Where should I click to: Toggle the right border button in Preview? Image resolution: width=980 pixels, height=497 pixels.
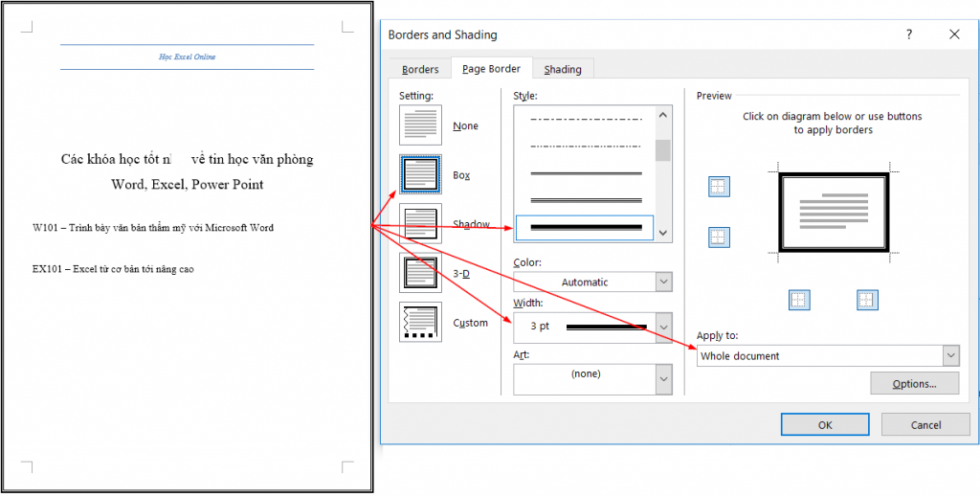click(867, 301)
